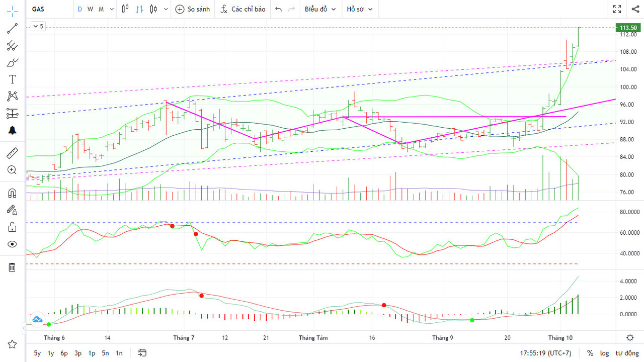Toggle lock all drawing tools
The width and height of the screenshot is (644, 362).
(12, 227)
